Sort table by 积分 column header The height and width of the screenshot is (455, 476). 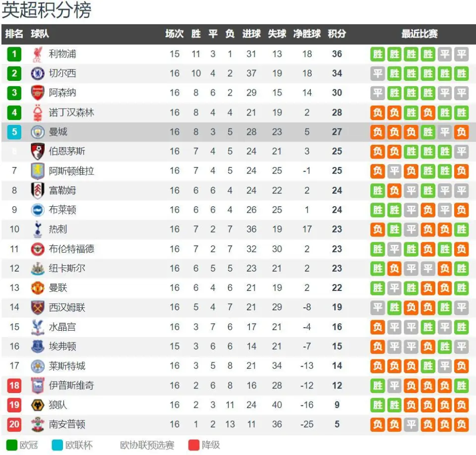pos(337,34)
